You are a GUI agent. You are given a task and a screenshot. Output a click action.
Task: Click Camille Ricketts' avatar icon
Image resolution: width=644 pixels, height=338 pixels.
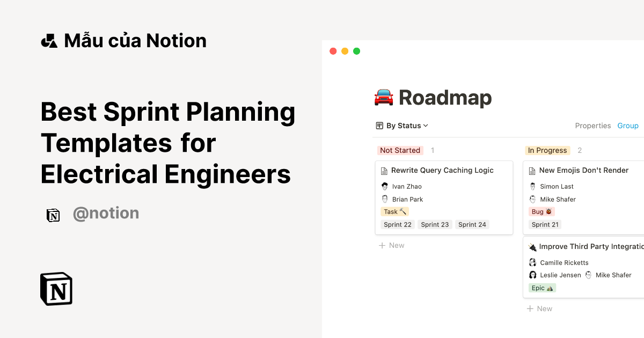pyautogui.click(x=532, y=262)
